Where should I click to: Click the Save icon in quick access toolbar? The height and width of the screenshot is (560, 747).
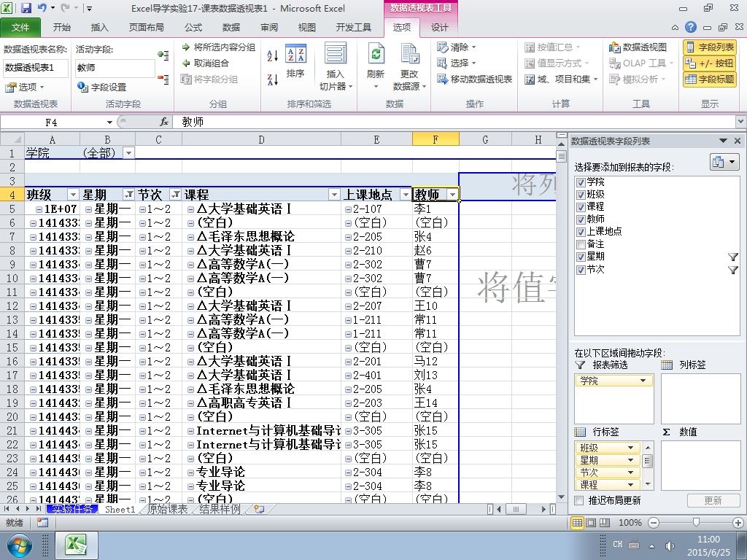26,8
